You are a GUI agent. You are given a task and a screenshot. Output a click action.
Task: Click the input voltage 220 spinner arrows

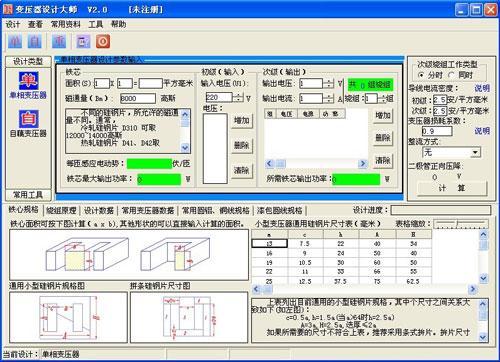click(x=238, y=98)
